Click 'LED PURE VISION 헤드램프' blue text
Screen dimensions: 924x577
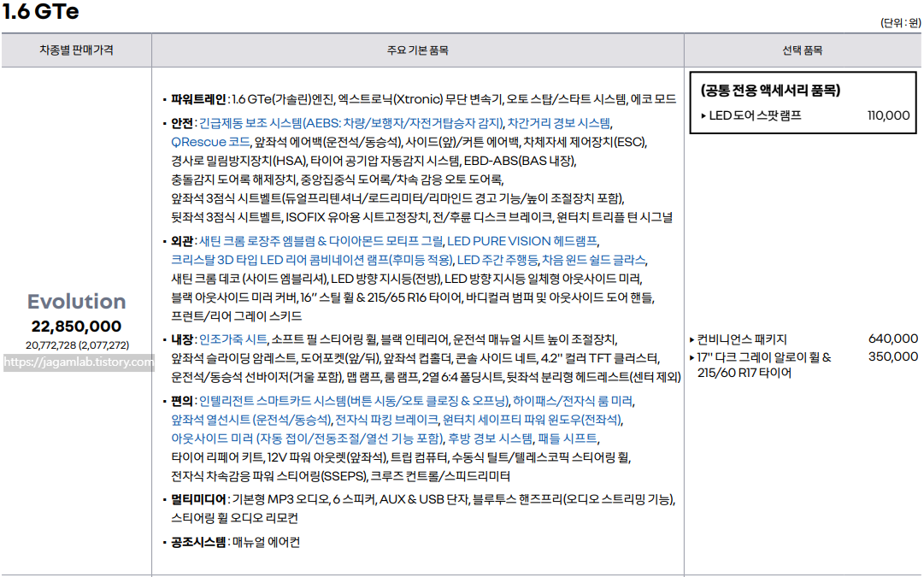coord(522,241)
